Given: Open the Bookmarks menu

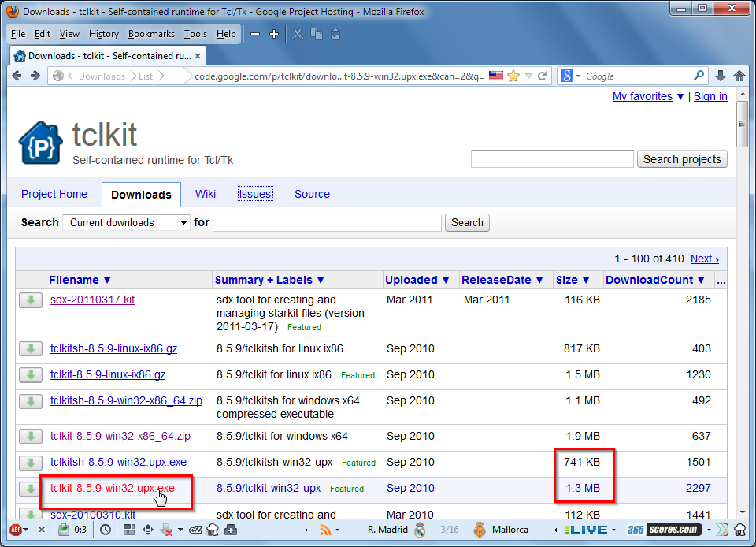Looking at the screenshot, I should click(151, 34).
